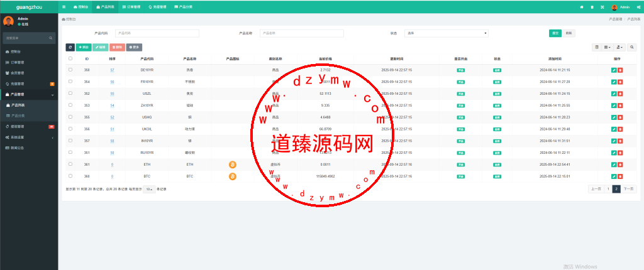This screenshot has height=270, width=644.
Task: Click the green edit icon in UKOIL row
Action: [x=614, y=129]
